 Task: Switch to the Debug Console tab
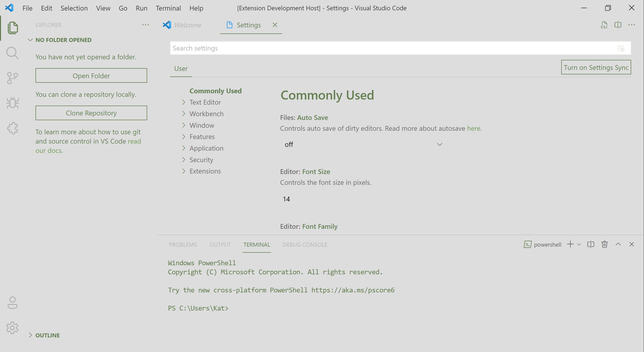(x=305, y=245)
